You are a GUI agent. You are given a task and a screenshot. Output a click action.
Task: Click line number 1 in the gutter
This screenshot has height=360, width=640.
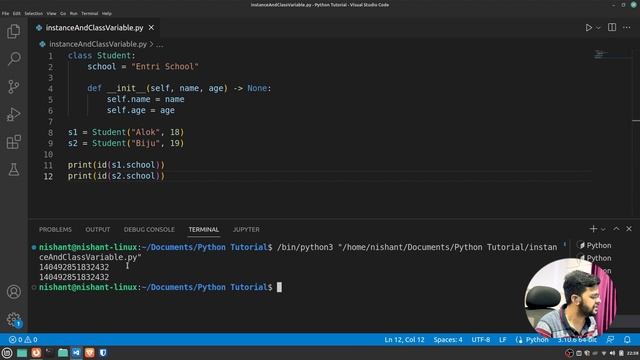50,56
